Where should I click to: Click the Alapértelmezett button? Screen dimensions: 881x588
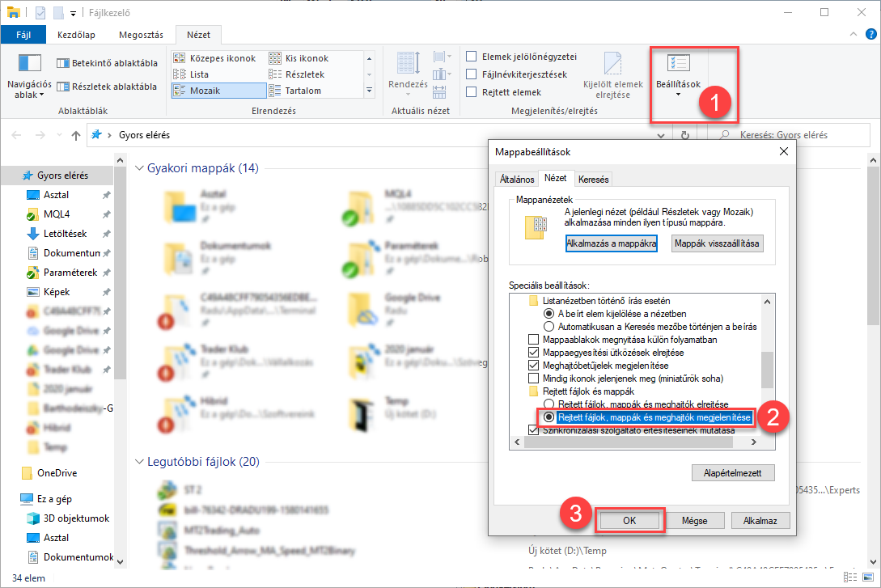point(733,473)
